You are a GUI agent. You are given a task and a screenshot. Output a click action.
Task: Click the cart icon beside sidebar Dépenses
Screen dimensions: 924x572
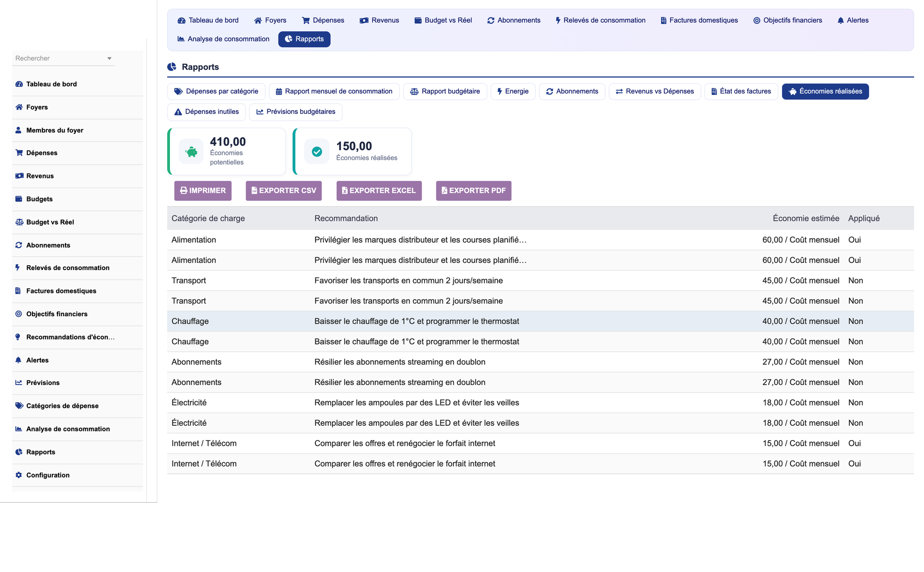[19, 153]
